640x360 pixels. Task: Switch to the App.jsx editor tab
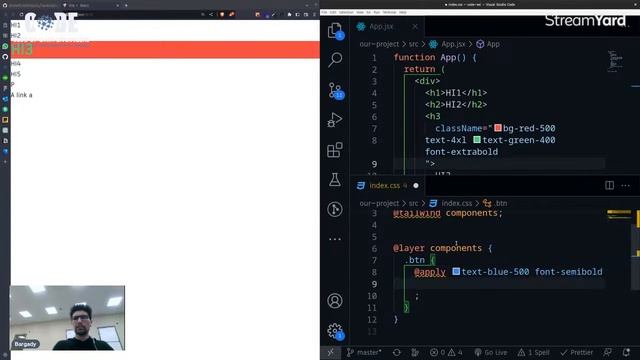380,27
